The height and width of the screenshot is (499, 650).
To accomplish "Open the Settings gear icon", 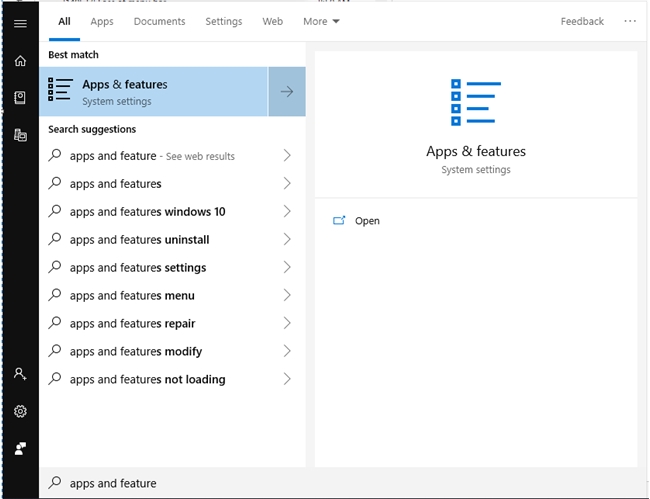I will click(20, 411).
